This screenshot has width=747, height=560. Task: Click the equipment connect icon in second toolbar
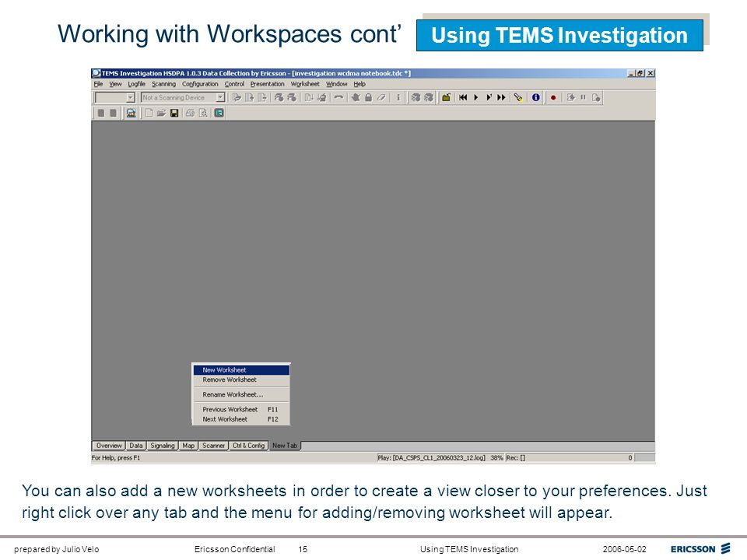pos(131,113)
